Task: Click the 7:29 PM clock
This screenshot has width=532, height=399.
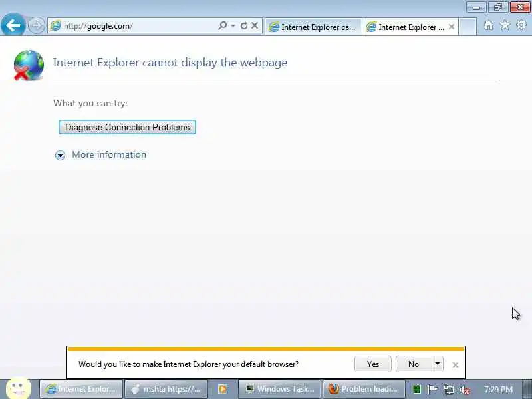Action: click(498, 389)
